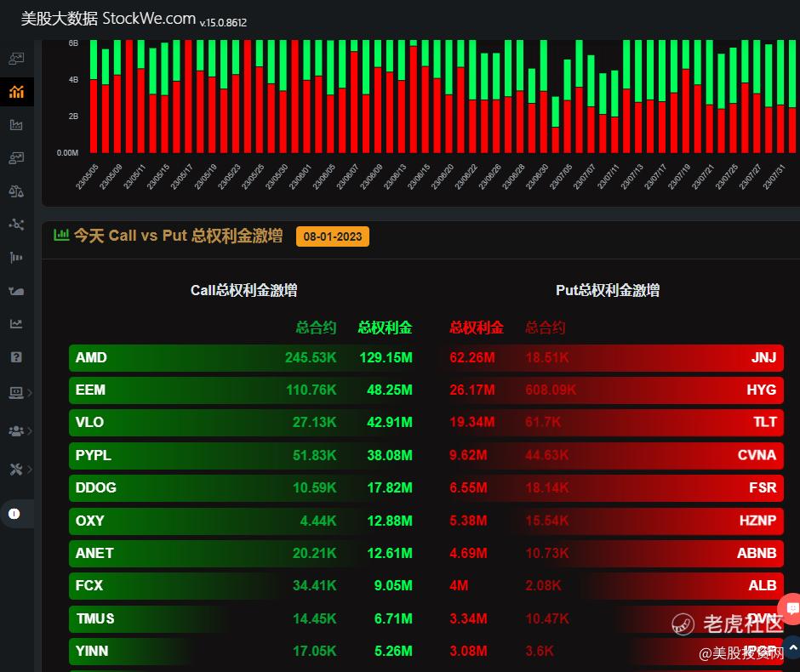Click the Put总权利金激增 heading
Image resolution: width=800 pixels, height=672 pixels.
click(608, 290)
